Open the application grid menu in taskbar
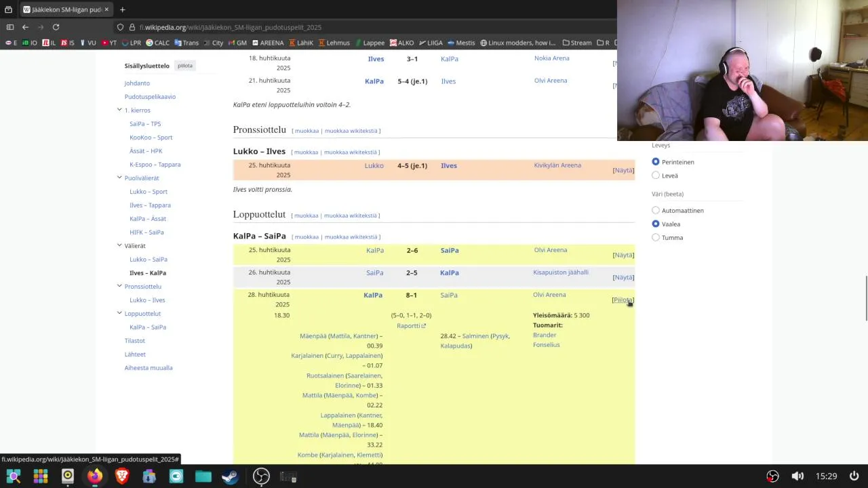Screen dimensions: 868x488 (41, 476)
